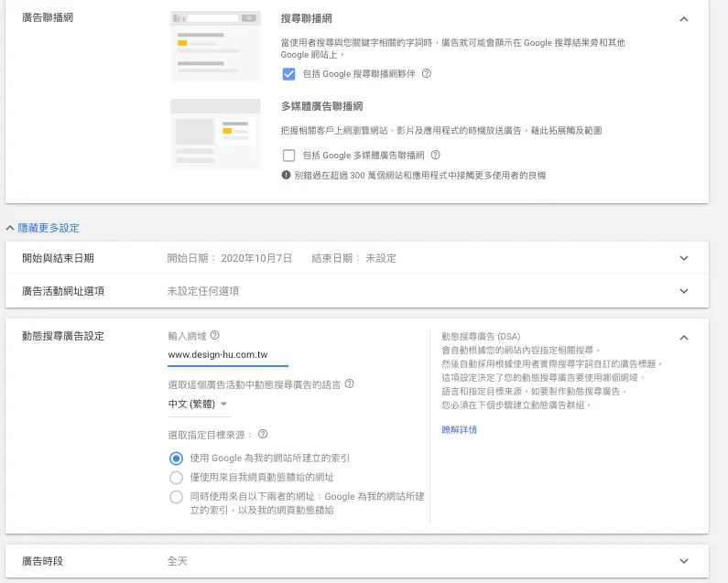Screen dimensions: 728x583
Task: Click the 多媒體廣告聯播網 heading
Action: click(321, 106)
